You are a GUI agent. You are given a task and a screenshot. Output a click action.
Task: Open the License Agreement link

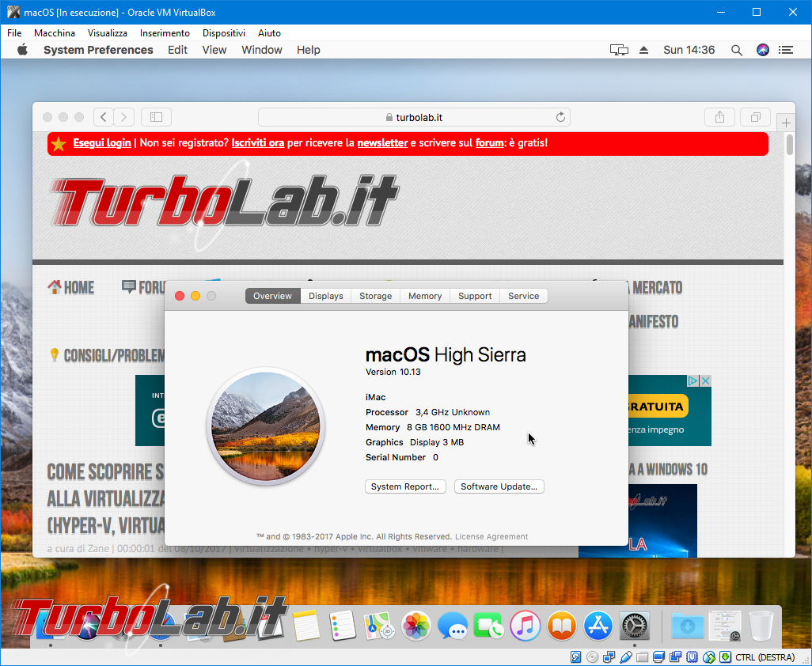pos(491,536)
